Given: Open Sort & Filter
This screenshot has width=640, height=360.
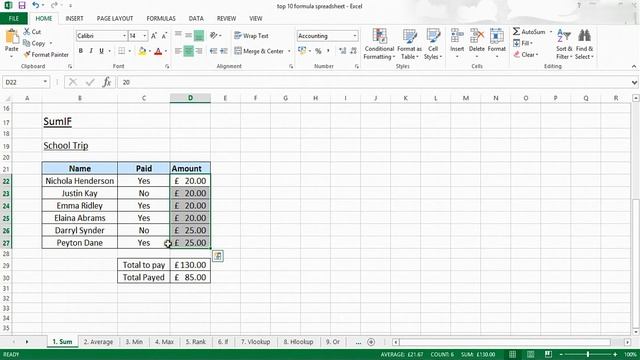Looking at the screenshot, I should (x=564, y=44).
